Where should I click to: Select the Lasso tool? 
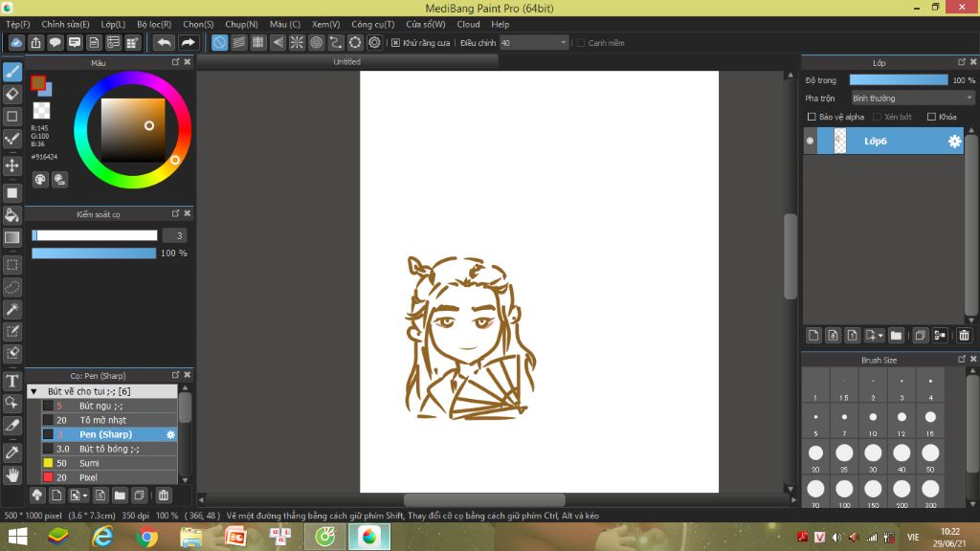coord(11,287)
